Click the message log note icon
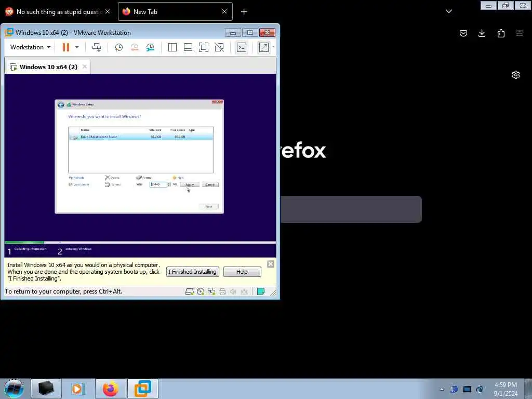This screenshot has width=532, height=399. 261,291
